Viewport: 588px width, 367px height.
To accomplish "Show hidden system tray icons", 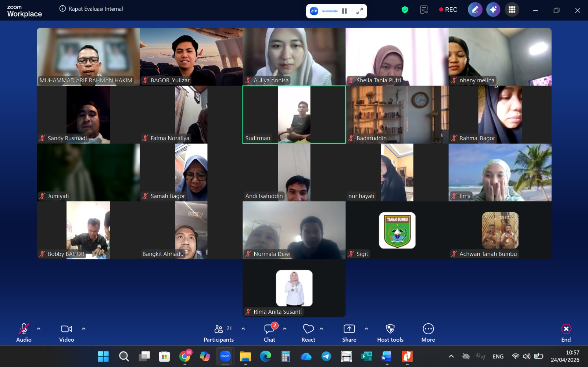I will [x=451, y=356].
